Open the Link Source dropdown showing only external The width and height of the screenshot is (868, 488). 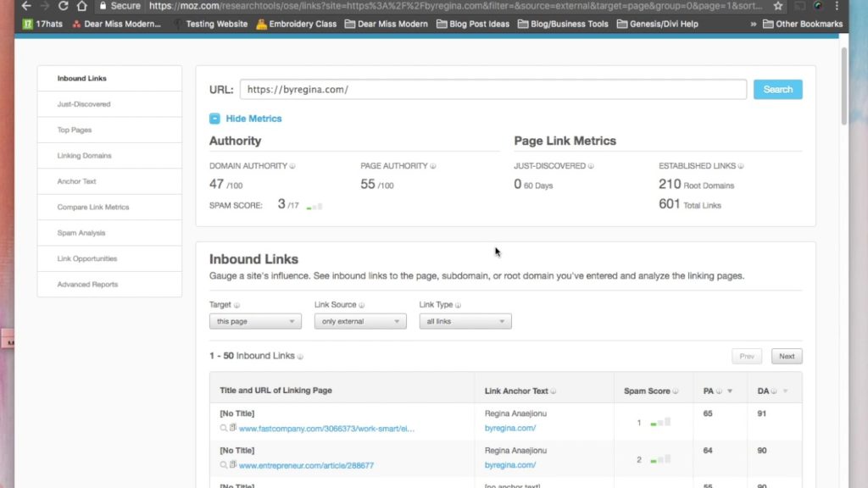click(x=360, y=321)
